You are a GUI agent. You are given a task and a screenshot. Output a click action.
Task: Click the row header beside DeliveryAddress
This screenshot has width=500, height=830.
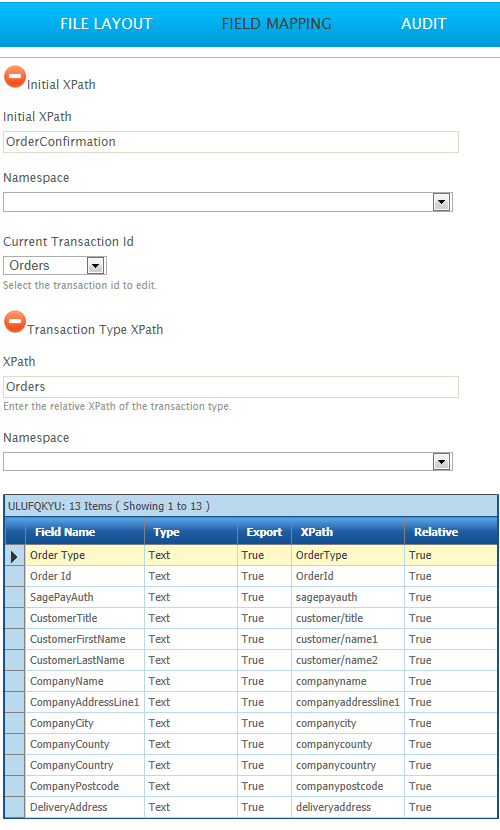tap(14, 807)
